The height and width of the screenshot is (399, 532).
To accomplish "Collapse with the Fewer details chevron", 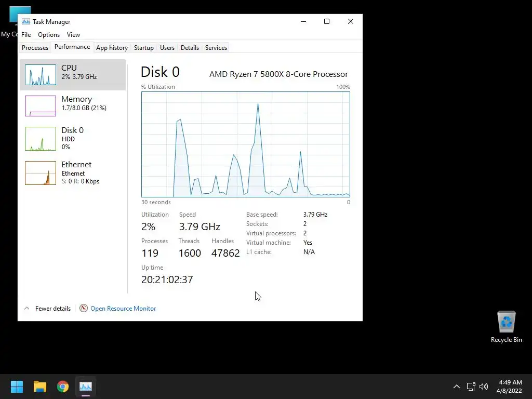I will 27,309.
